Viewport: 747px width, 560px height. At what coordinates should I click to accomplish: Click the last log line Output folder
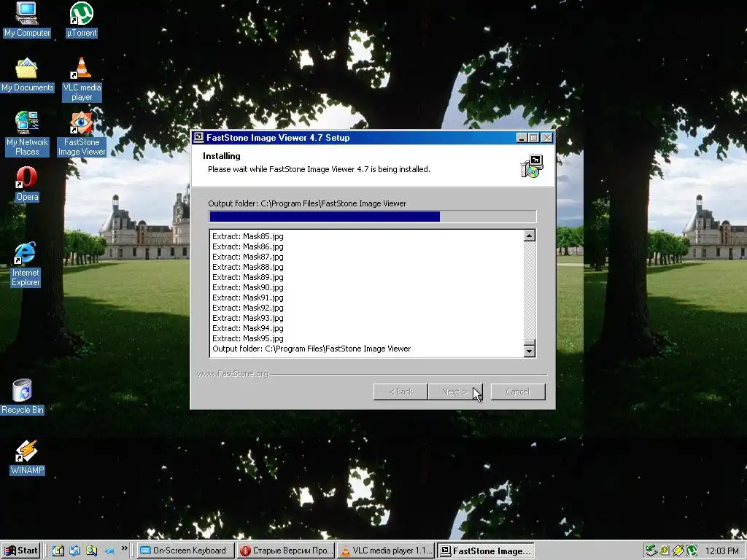tap(311, 349)
